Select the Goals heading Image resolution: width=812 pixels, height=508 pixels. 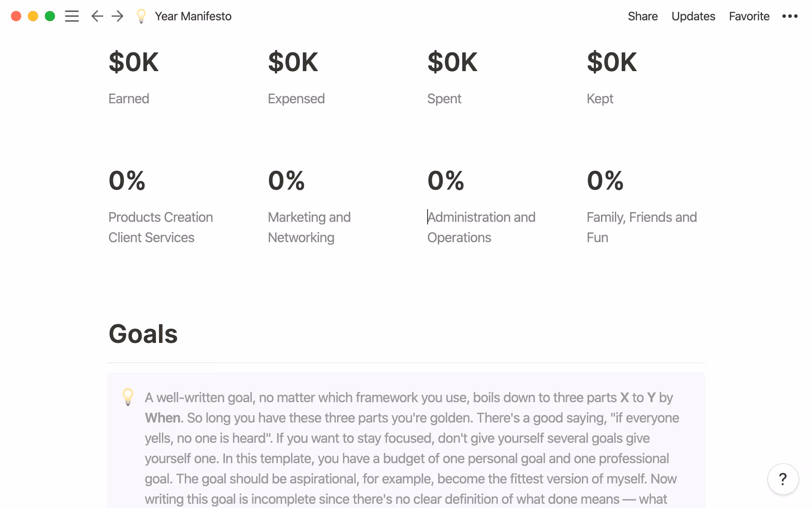point(143,334)
